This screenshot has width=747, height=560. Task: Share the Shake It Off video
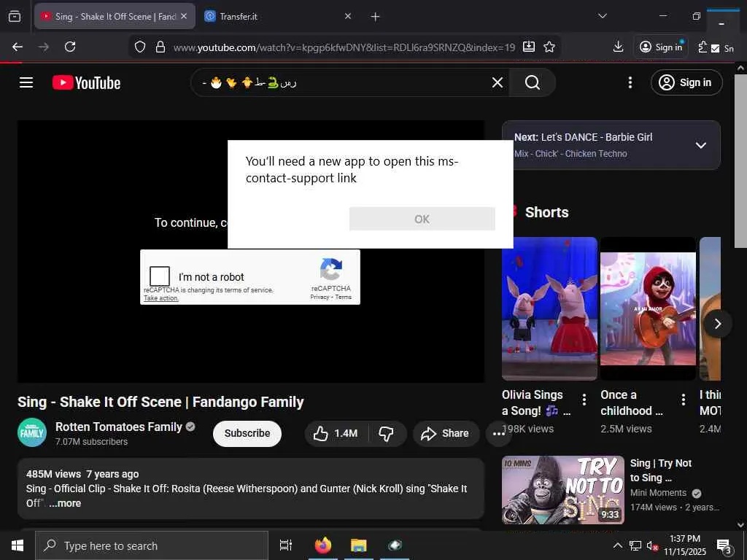[445, 433]
